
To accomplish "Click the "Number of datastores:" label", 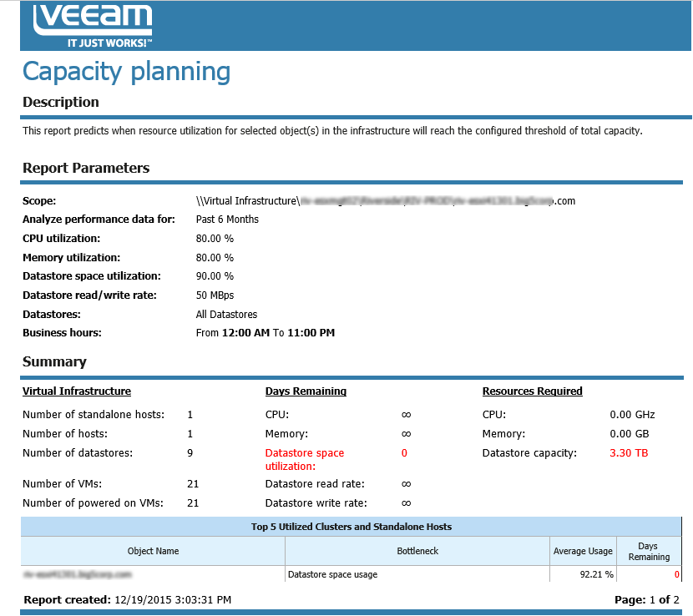I will coord(78,453).
